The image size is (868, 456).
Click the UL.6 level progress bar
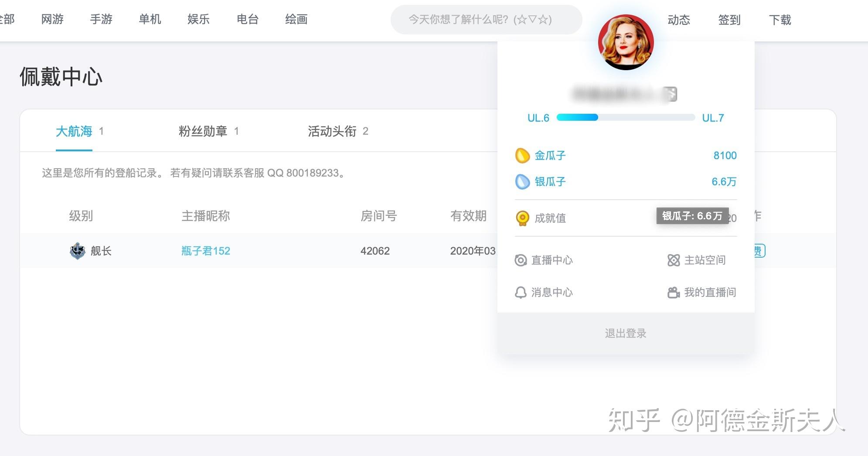pyautogui.click(x=626, y=117)
